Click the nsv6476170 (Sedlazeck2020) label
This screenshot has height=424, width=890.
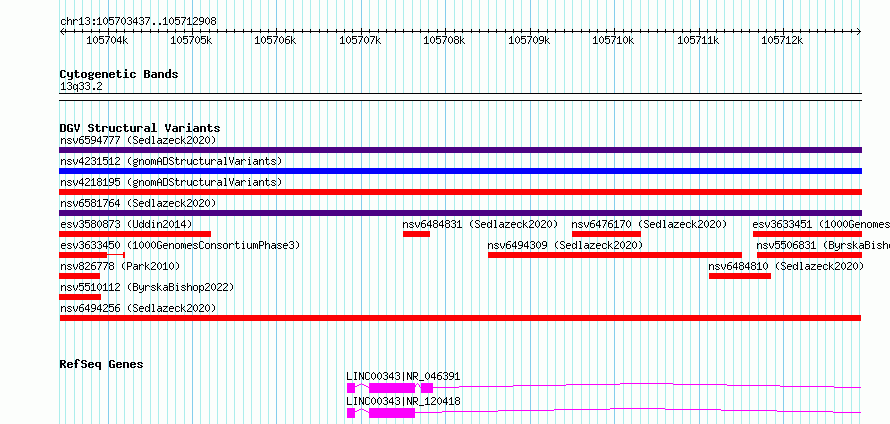[x=649, y=224]
